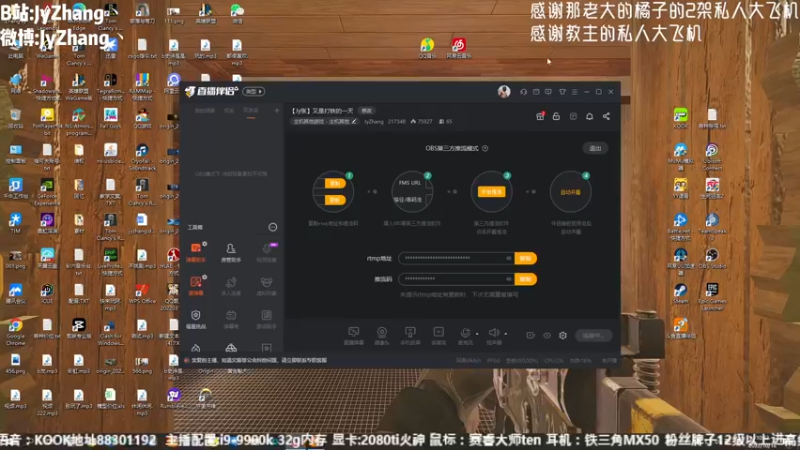
Task: Click 修改 beside the stream title
Action: 367,111
